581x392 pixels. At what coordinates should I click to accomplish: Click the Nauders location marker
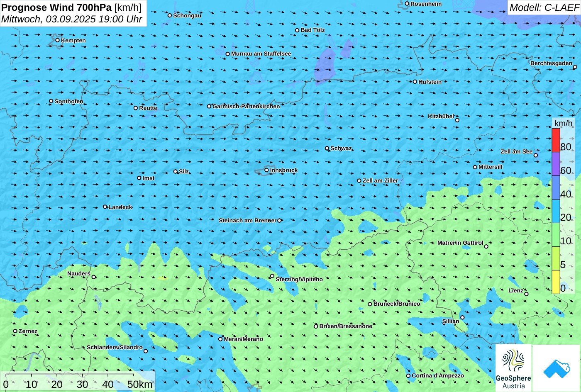(x=93, y=277)
